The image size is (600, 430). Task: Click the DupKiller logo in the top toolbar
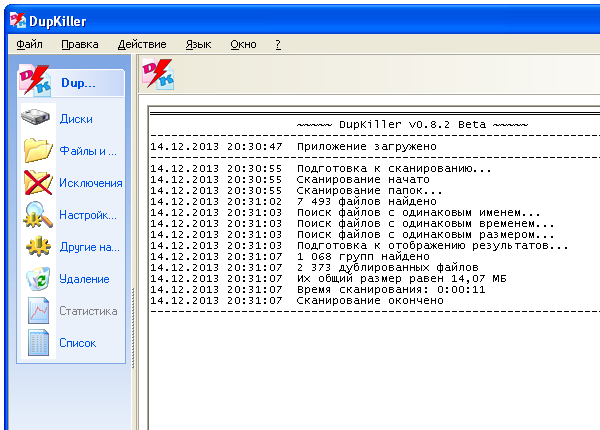[158, 74]
